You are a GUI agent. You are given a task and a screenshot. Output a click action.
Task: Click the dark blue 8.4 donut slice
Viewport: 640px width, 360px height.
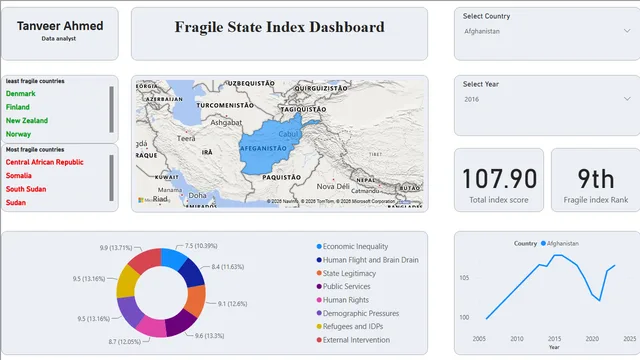point(191,272)
